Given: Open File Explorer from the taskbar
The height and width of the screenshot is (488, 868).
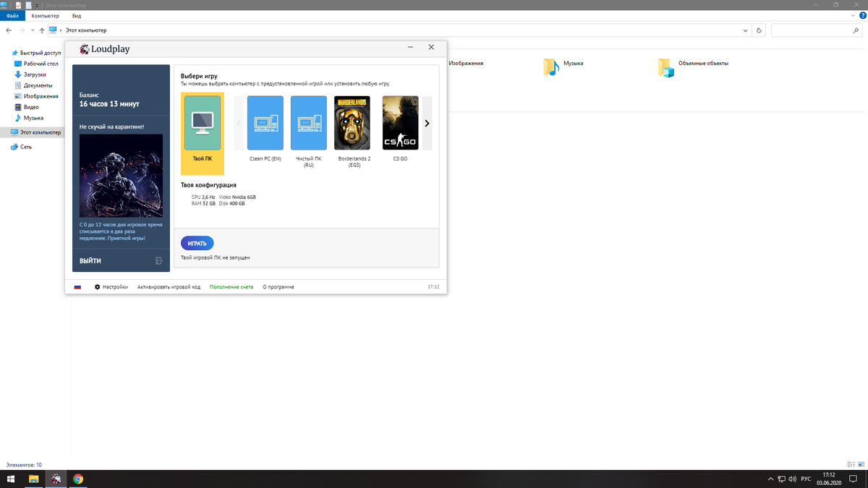Looking at the screenshot, I should pyautogui.click(x=33, y=479).
